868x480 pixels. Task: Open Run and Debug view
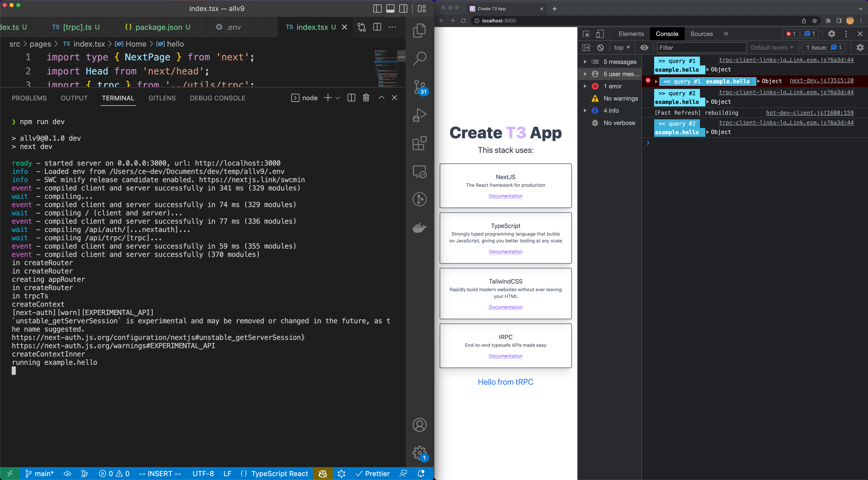[420, 115]
